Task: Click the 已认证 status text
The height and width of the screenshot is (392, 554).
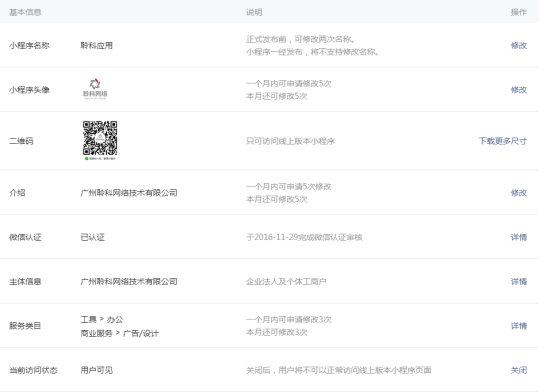Action: point(93,237)
